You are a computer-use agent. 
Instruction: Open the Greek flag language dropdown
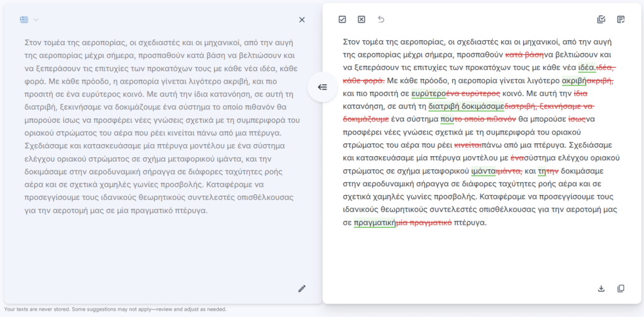[24, 19]
